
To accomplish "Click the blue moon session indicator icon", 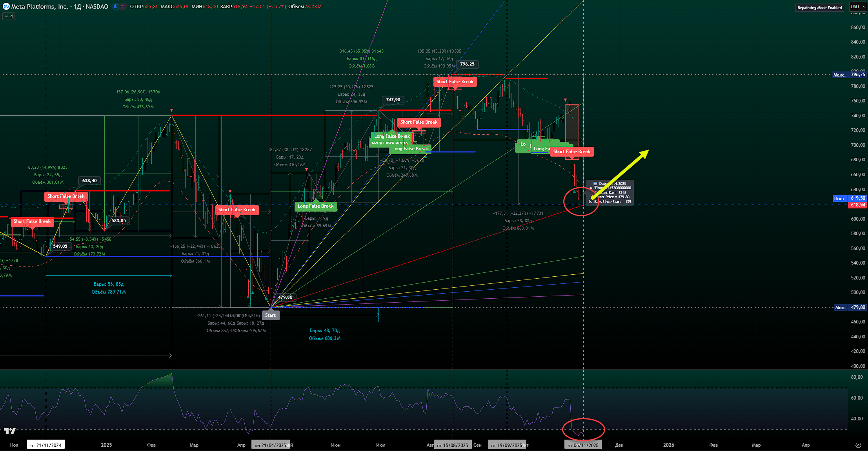I will (115, 7).
